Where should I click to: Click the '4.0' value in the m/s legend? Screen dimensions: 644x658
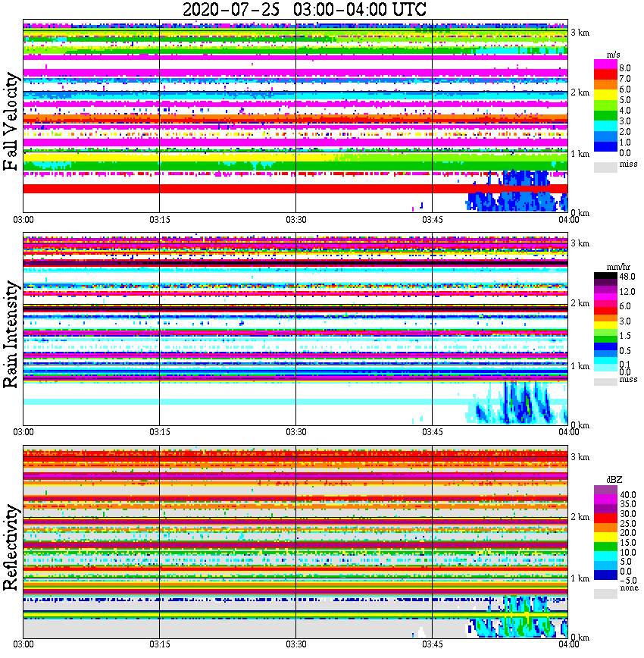coord(625,111)
